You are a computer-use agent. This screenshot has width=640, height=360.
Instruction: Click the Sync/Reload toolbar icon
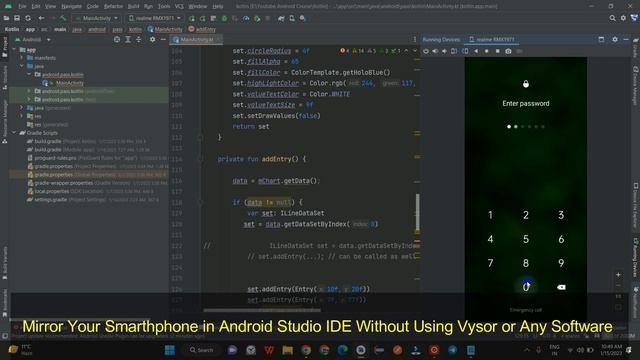pyautogui.click(x=28, y=18)
